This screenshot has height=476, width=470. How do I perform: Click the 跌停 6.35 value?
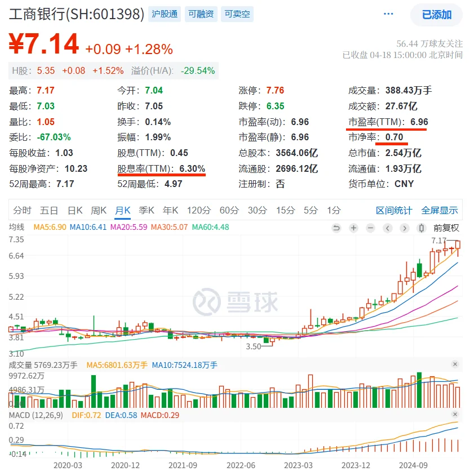275,106
